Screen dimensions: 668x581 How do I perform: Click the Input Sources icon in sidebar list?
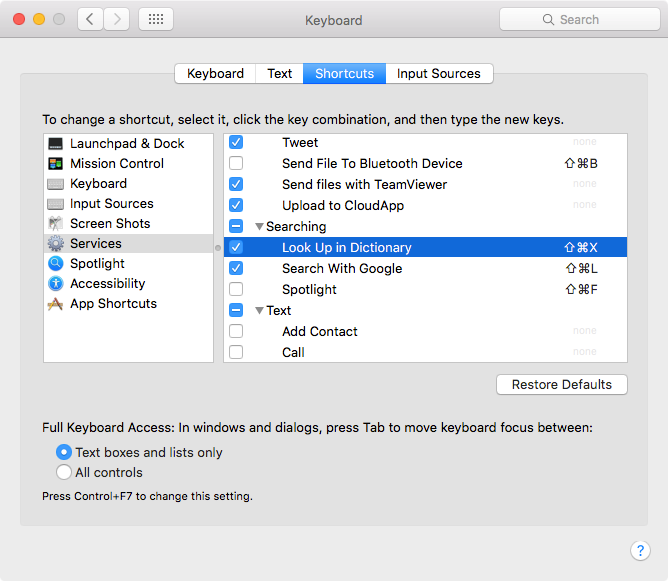click(55, 204)
